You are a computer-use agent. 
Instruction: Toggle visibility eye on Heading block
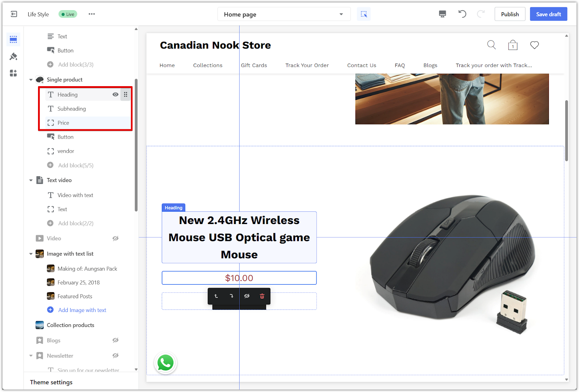pos(115,94)
